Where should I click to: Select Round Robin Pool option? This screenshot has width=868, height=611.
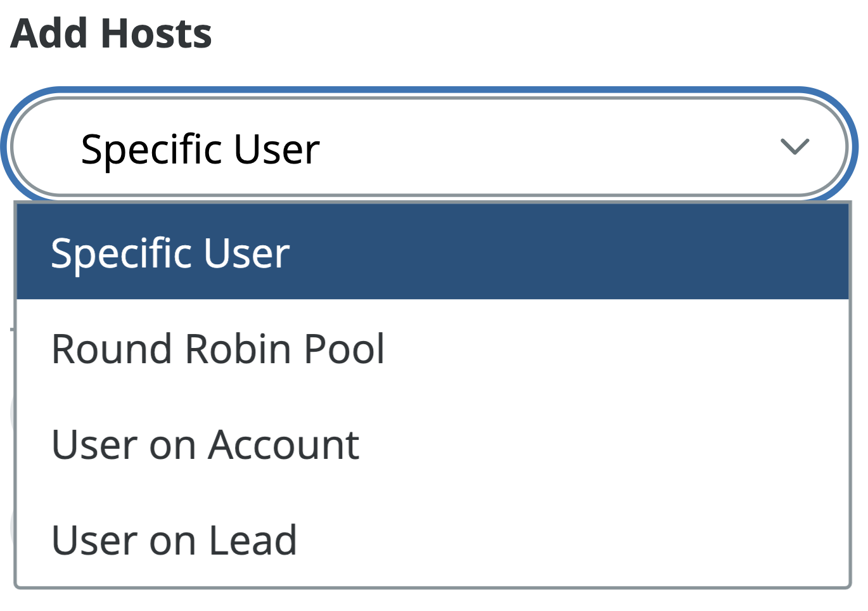coord(218,349)
